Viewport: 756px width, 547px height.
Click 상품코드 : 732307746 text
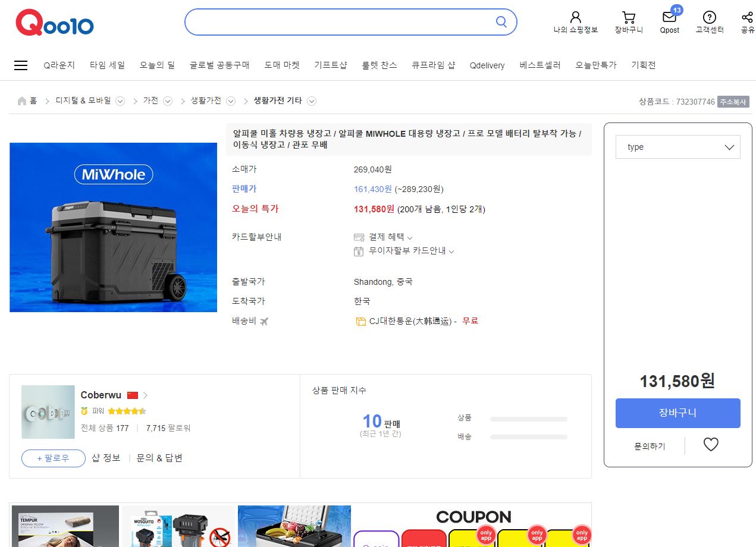(677, 102)
